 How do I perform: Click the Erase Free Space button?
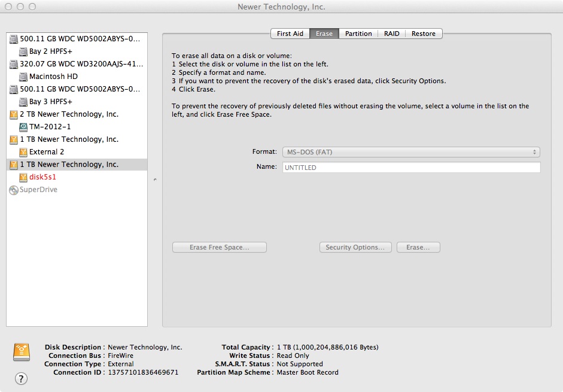[x=220, y=247]
